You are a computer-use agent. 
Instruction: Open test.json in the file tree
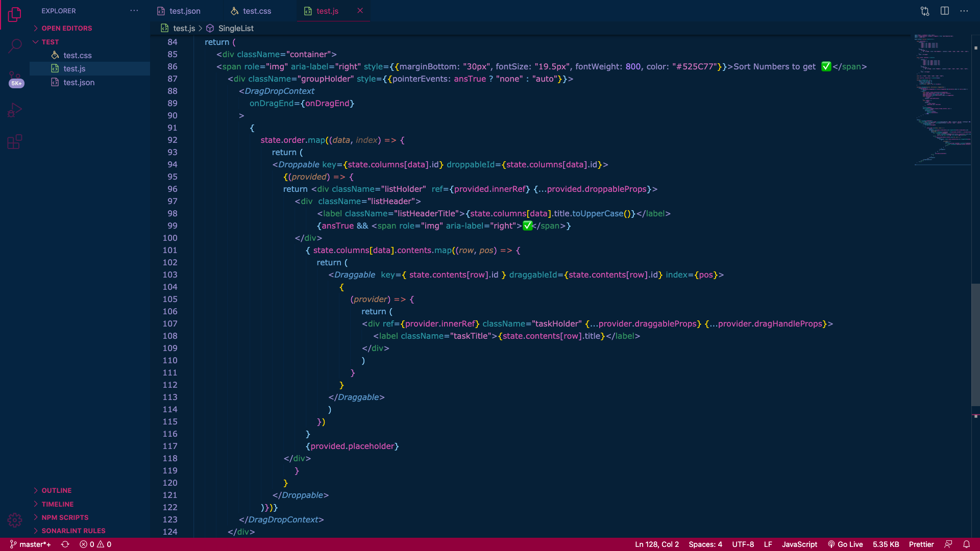[79, 82]
